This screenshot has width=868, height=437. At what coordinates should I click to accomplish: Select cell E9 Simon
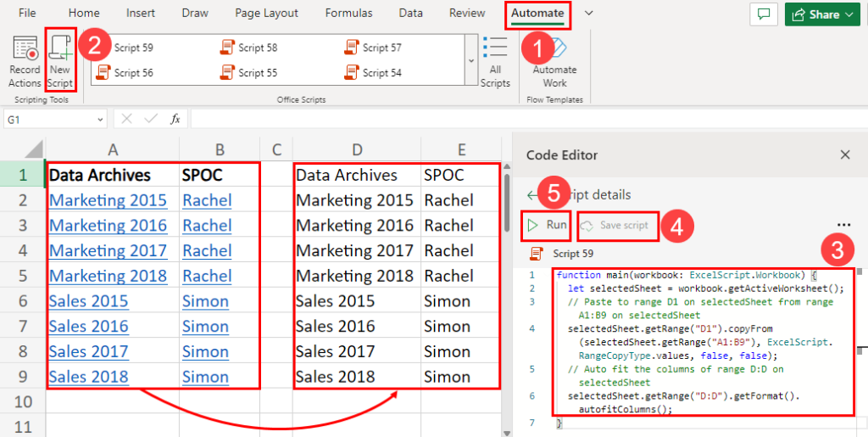click(461, 377)
